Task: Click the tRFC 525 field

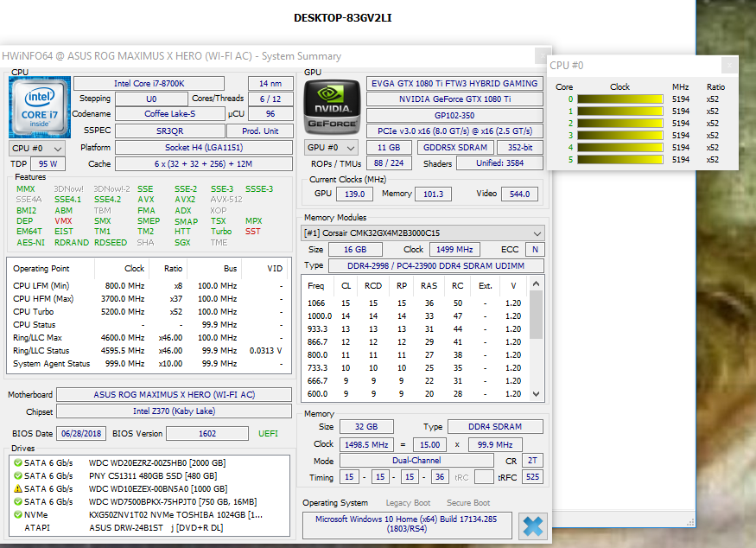Action: [x=532, y=477]
